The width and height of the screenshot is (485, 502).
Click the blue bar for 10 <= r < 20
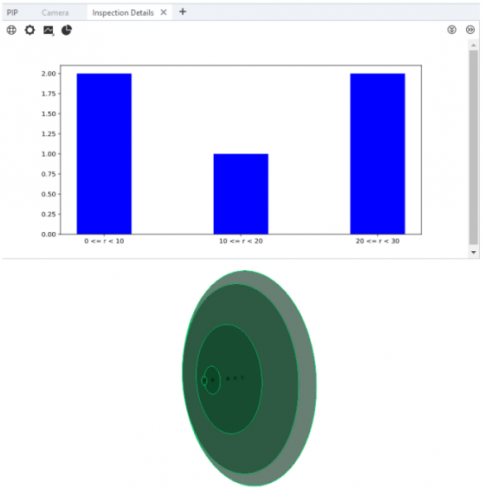pyautogui.click(x=241, y=194)
